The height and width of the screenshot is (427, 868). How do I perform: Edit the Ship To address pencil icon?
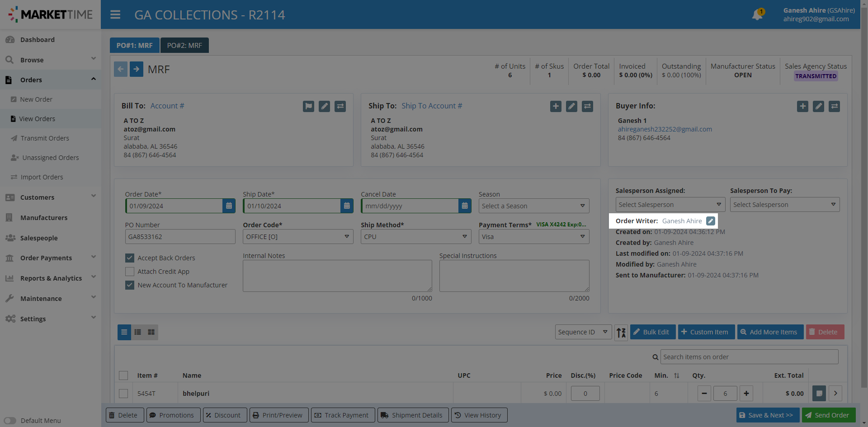[571, 106]
